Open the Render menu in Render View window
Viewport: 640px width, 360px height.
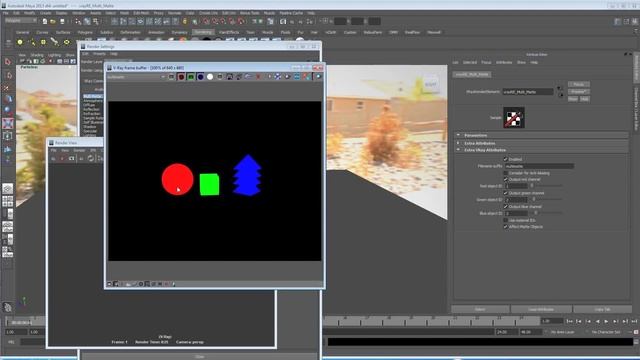[x=79, y=150]
